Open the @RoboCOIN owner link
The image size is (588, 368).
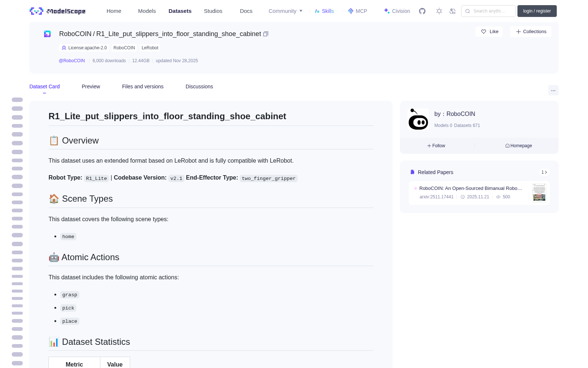[x=72, y=61]
